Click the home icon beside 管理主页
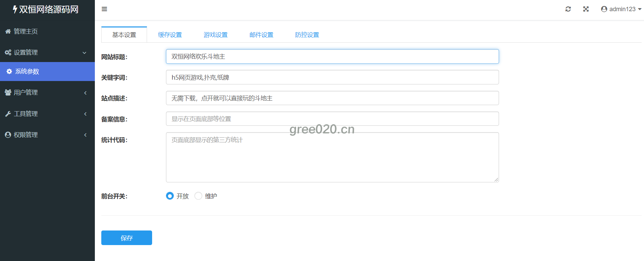 pos(8,32)
